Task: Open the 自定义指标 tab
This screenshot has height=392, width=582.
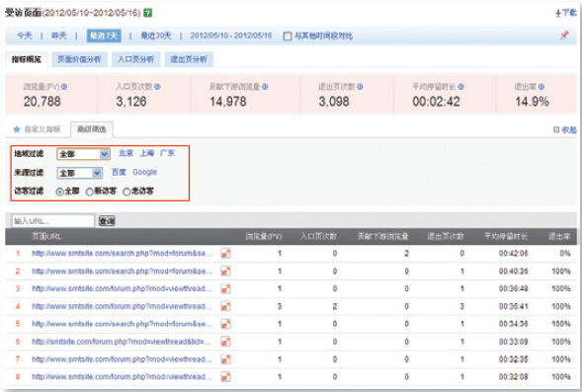Action: [42, 129]
